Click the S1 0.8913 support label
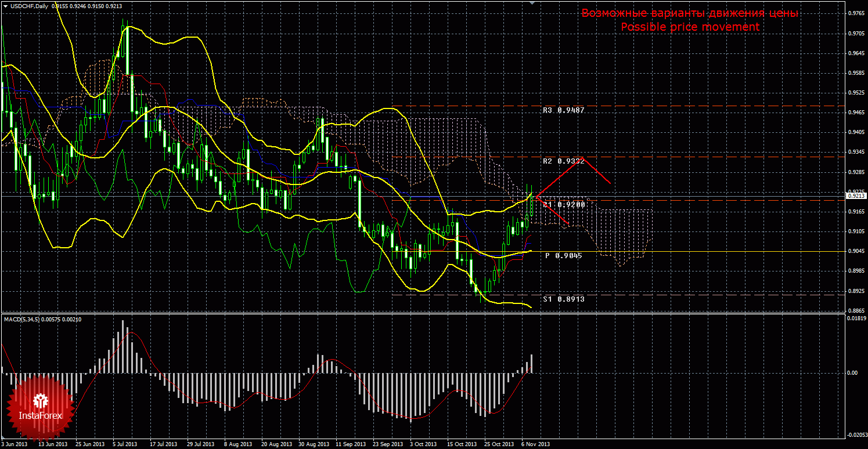Screen dimensions: 868x449 563,299
